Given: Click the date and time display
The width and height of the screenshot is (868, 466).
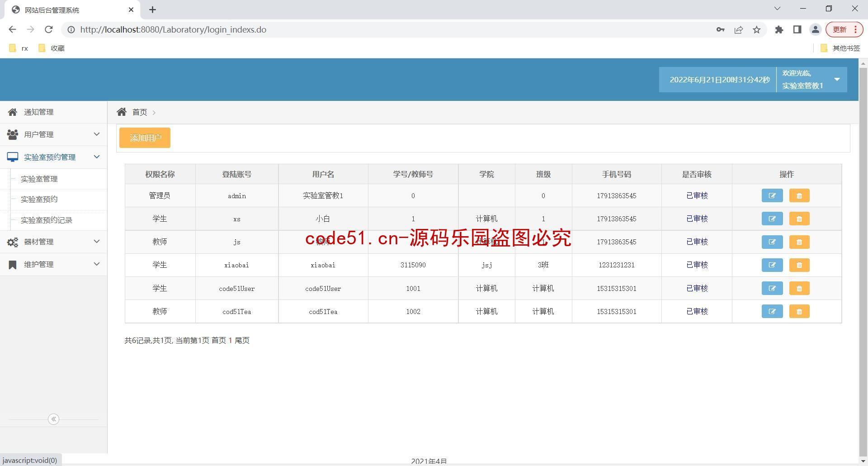Looking at the screenshot, I should pyautogui.click(x=719, y=80).
